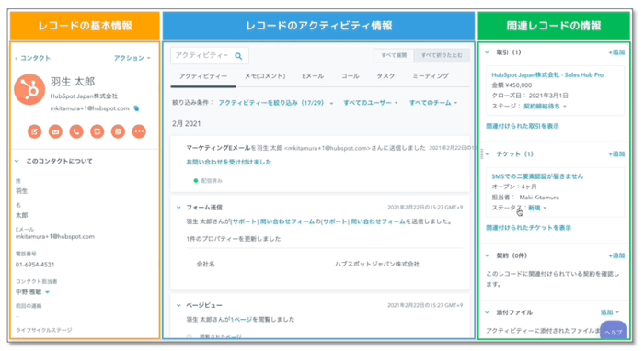This screenshot has height=351, width=644.
Task: Collapse the 契約 (0件) section
Action: pyautogui.click(x=487, y=255)
